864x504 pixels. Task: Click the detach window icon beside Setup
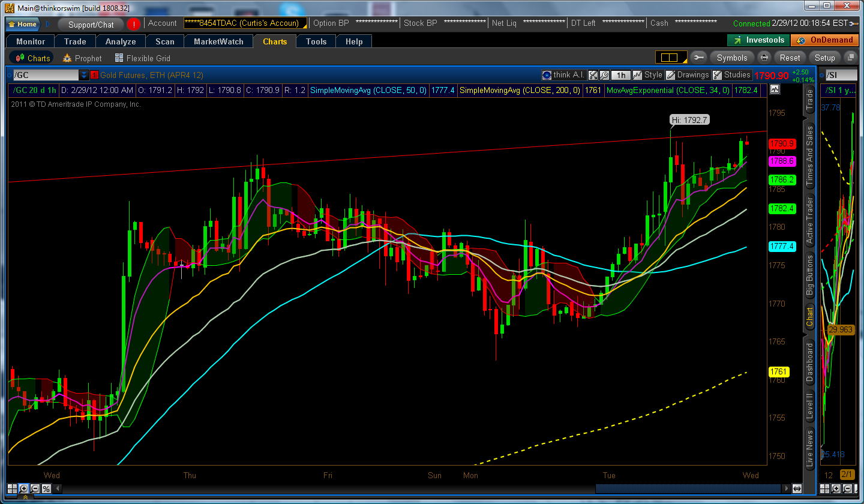[x=850, y=58]
